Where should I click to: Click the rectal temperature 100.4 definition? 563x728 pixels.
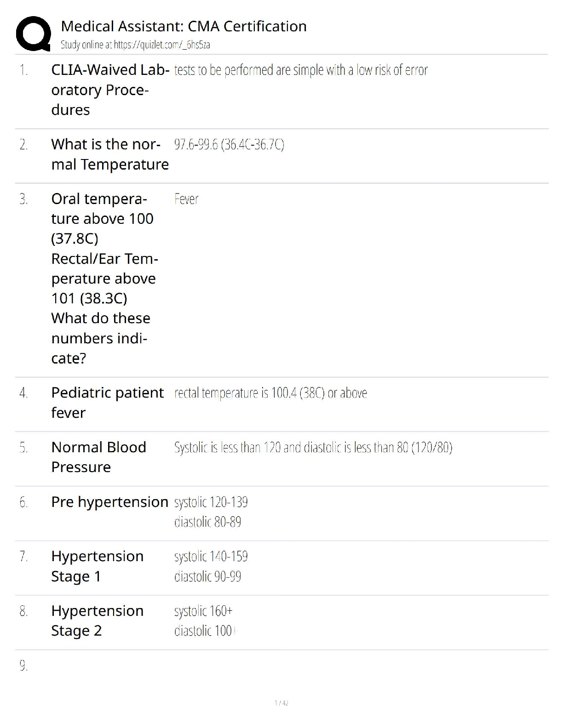[x=270, y=393]
